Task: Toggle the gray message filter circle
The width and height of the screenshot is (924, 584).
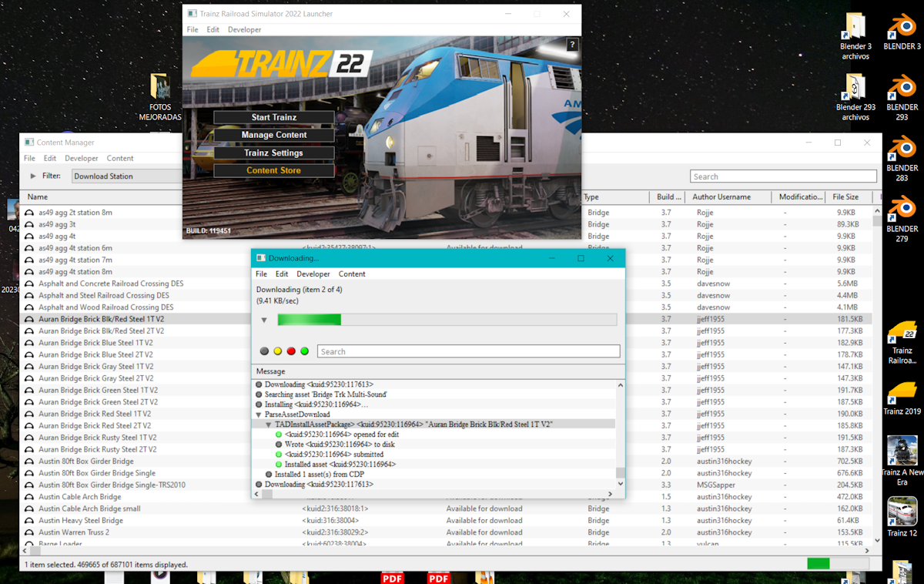Action: (264, 351)
